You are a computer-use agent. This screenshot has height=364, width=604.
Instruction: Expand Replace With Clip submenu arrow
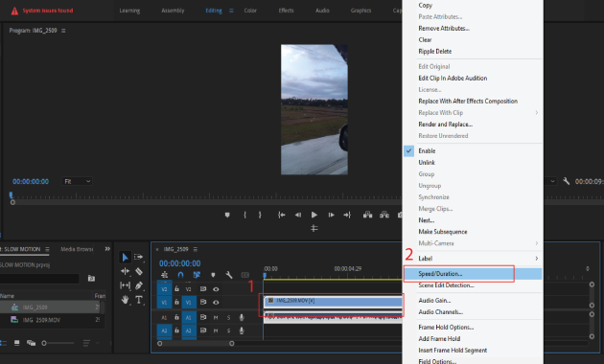pyautogui.click(x=537, y=113)
